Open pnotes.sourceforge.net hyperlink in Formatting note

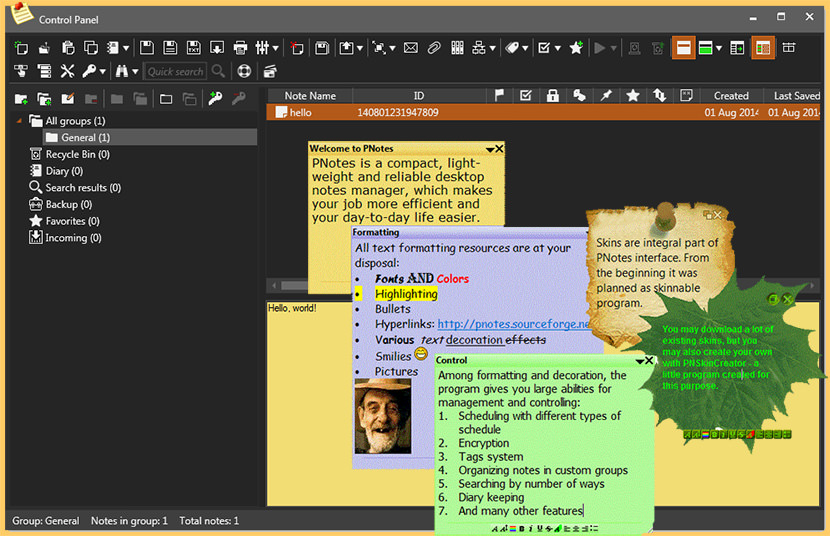tap(513, 324)
